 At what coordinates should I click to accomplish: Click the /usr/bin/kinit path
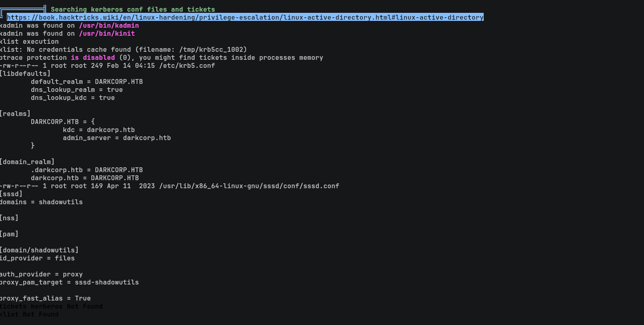[x=107, y=33]
